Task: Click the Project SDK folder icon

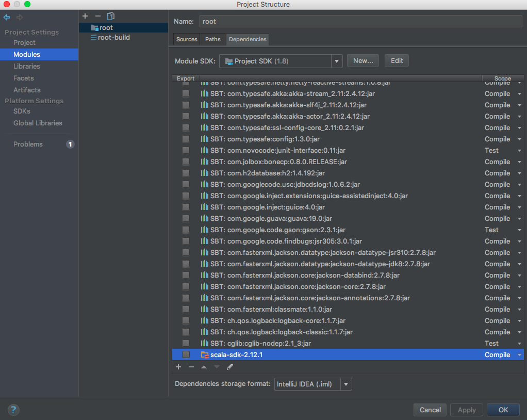Action: [x=229, y=61]
